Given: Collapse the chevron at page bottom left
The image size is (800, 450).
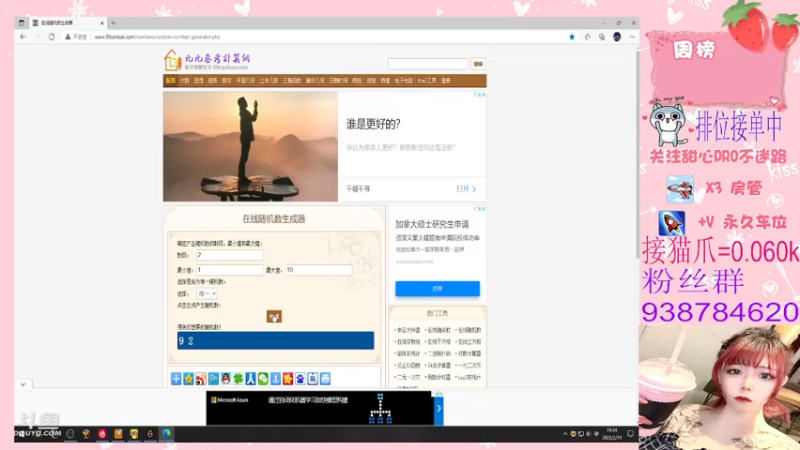Looking at the screenshot, I should click(23, 384).
